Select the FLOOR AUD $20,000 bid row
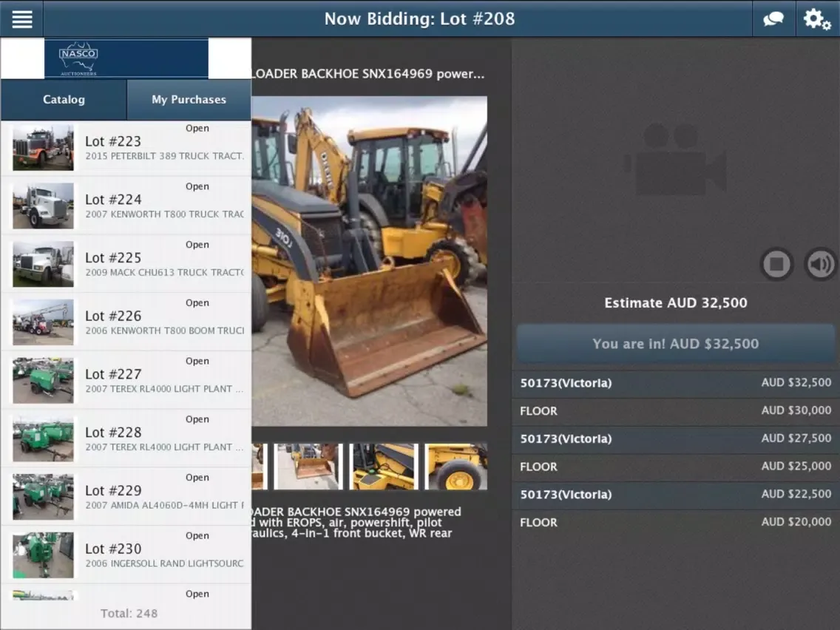This screenshot has height=630, width=840. (676, 522)
